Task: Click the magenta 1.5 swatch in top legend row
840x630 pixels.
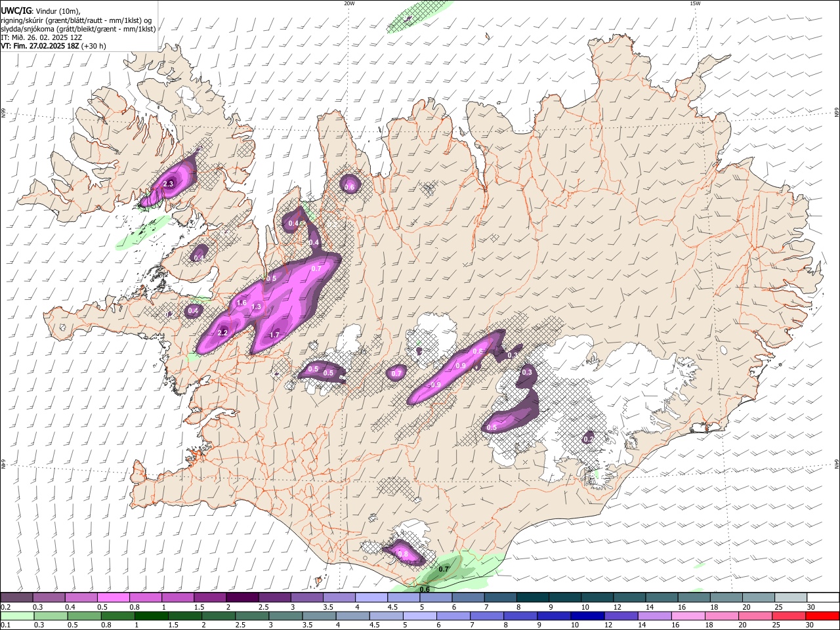Action: pyautogui.click(x=210, y=598)
